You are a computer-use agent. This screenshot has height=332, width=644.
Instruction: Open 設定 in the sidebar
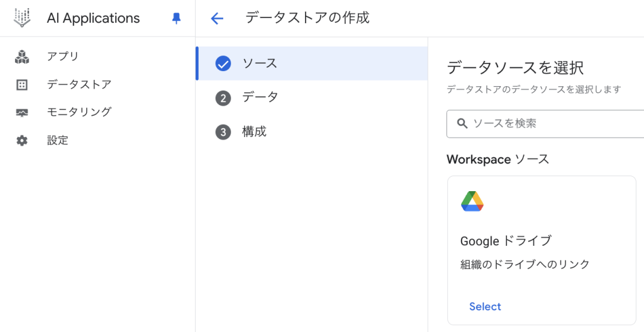pos(58,141)
